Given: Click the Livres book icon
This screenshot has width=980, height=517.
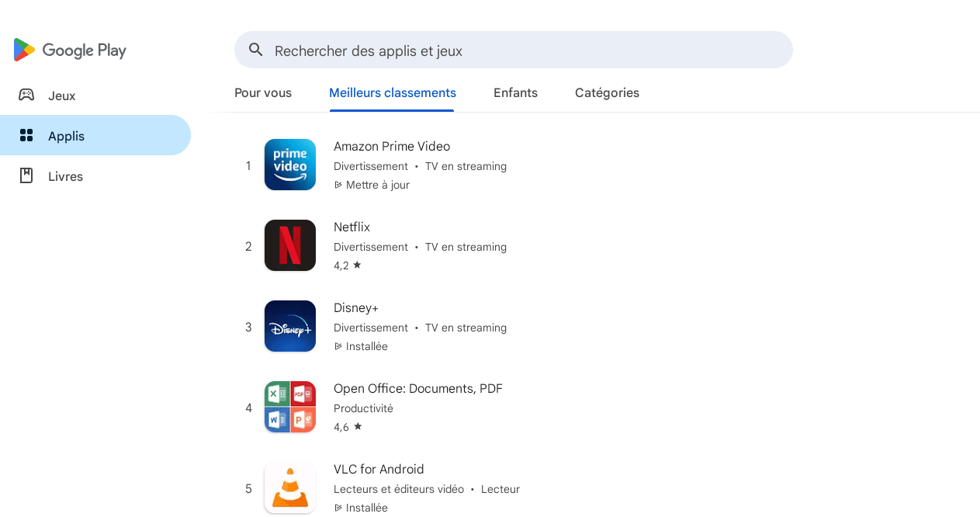Looking at the screenshot, I should point(26,175).
